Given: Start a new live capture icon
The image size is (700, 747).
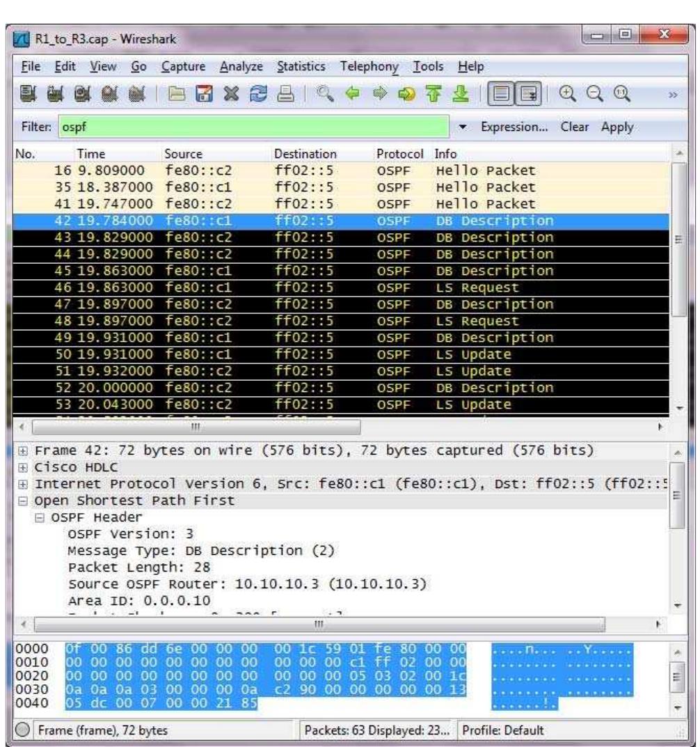Looking at the screenshot, I should coord(82,94).
